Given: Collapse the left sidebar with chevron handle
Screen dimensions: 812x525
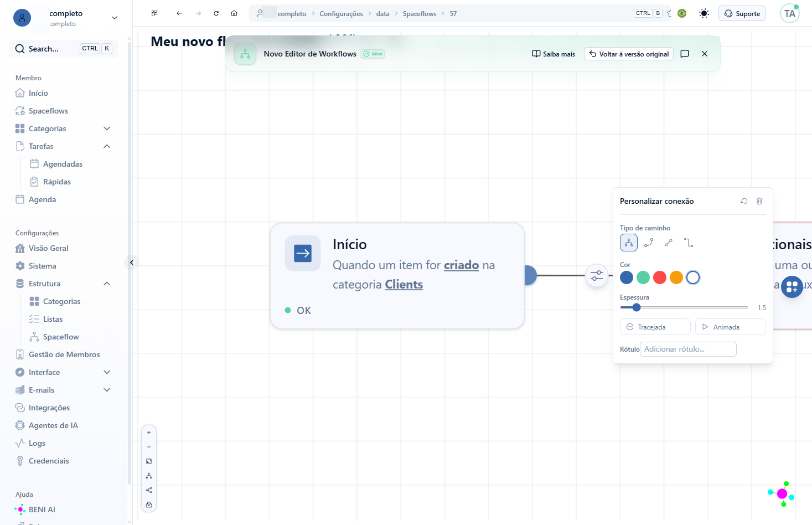Looking at the screenshot, I should point(132,262).
